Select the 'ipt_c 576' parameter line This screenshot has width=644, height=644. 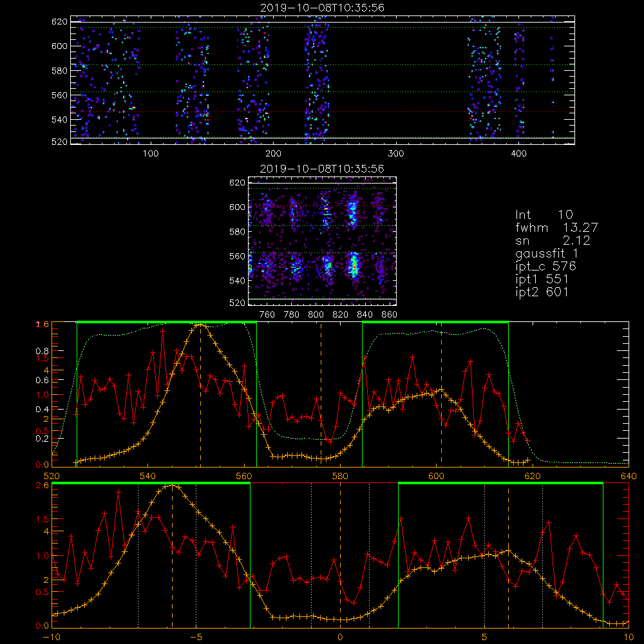click(546, 267)
